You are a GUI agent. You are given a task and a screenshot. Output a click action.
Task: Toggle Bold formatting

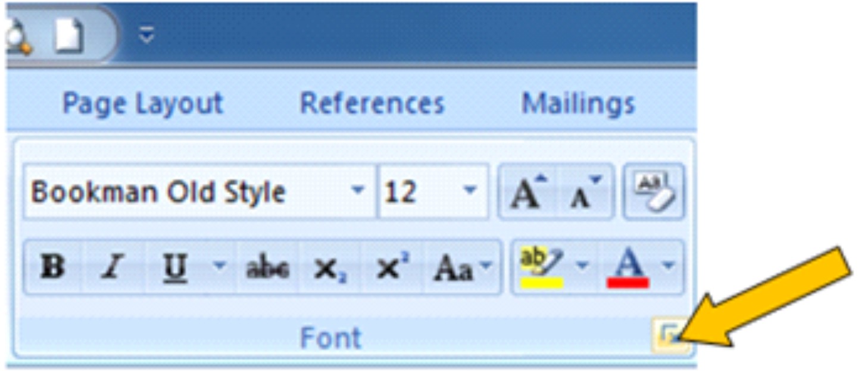click(x=52, y=267)
